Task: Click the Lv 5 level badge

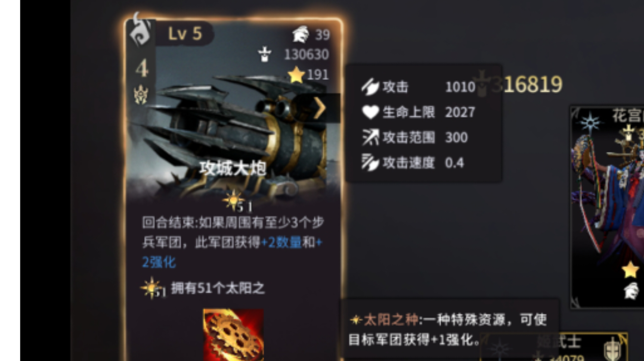Action: click(x=185, y=33)
